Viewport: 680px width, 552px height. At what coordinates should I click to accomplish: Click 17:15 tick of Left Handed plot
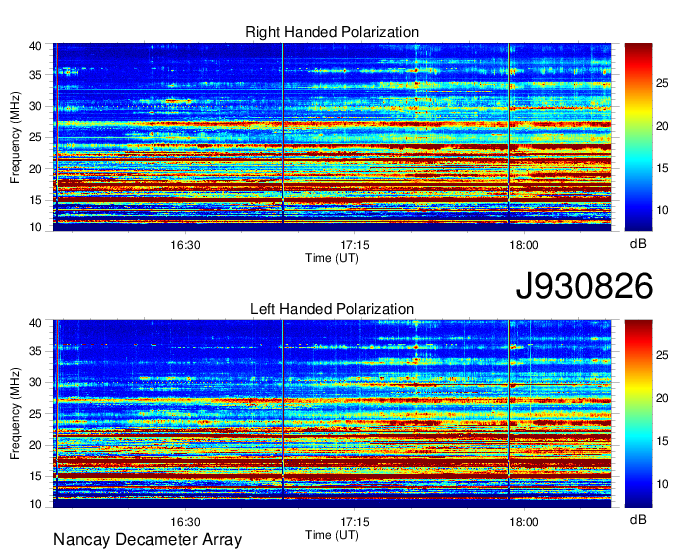(x=355, y=522)
